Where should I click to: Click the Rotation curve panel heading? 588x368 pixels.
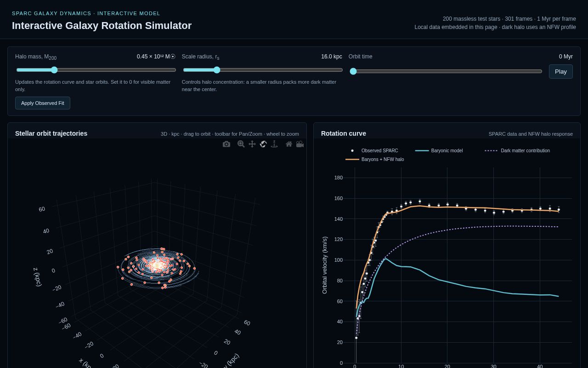(x=344, y=133)
